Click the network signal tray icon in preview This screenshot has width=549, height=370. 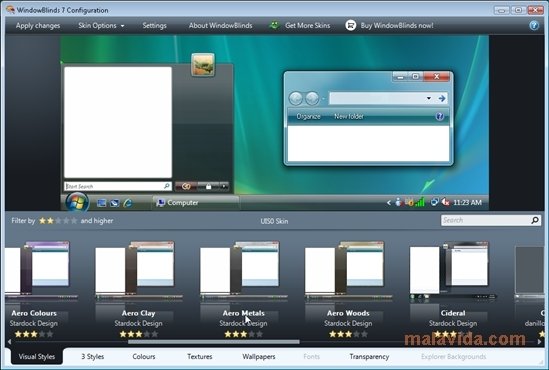click(x=420, y=202)
